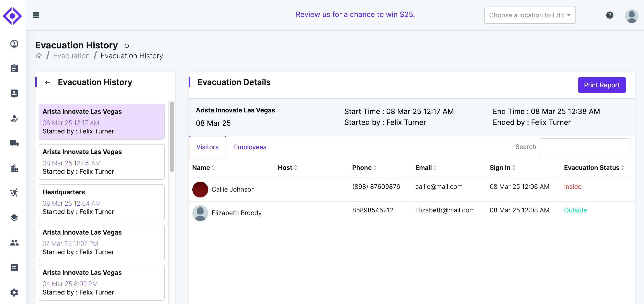The image size is (644, 304).
Task: Click the hamburger menu icon
Action: pyautogui.click(x=36, y=15)
